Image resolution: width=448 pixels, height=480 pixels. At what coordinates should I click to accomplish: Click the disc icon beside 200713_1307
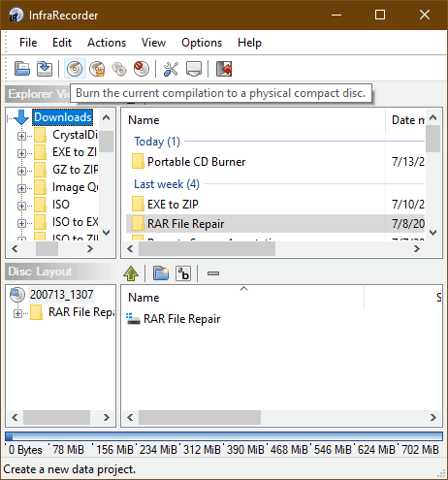coord(17,295)
